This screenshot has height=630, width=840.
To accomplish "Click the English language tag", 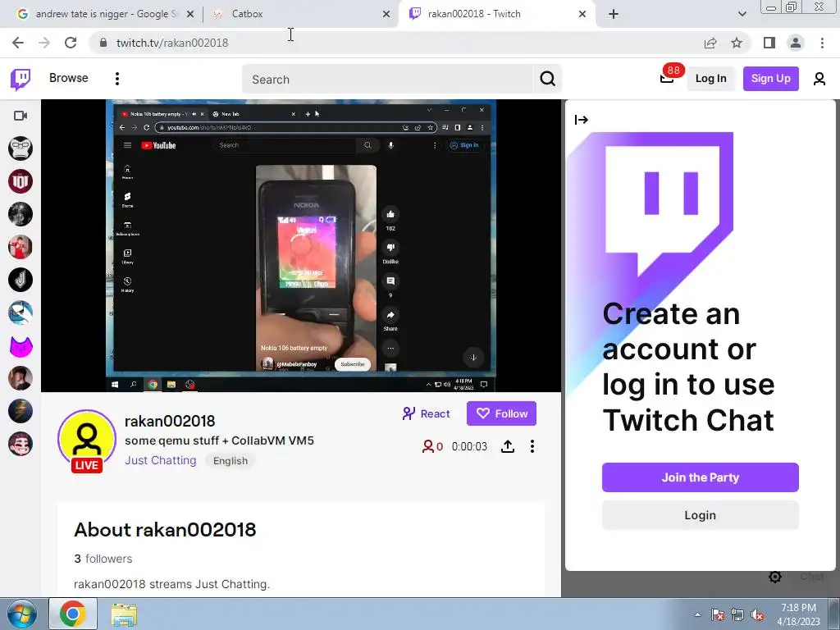I will 231,461.
